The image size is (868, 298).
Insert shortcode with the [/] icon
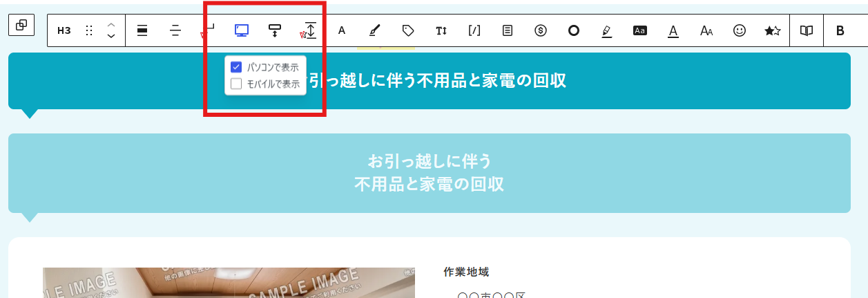coord(474,30)
